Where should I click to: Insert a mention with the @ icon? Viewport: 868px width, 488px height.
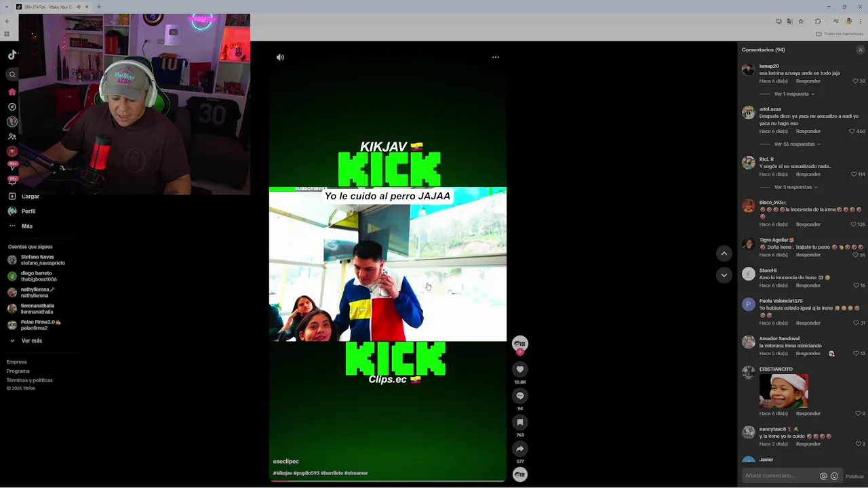tap(823, 476)
